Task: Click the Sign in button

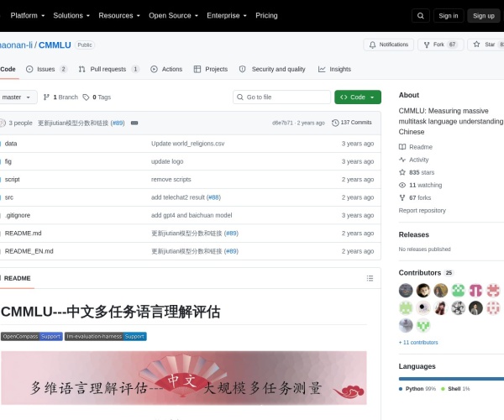Action: tap(449, 16)
